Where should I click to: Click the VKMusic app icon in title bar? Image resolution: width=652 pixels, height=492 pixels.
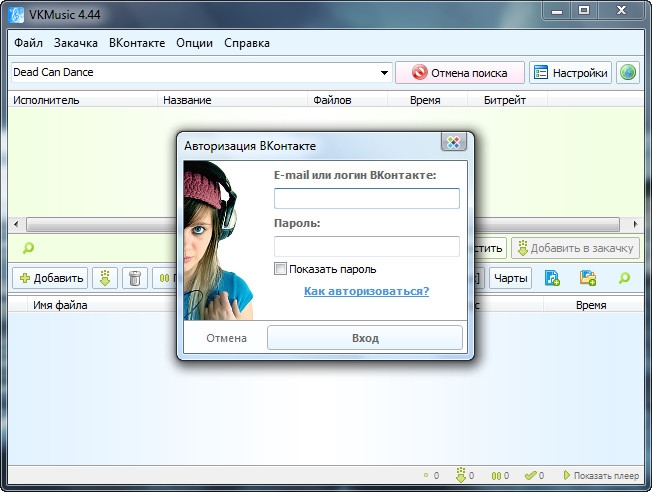[16, 15]
